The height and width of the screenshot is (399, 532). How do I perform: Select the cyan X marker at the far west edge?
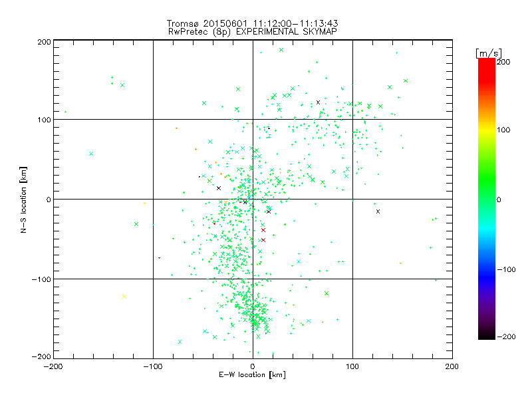tap(91, 154)
